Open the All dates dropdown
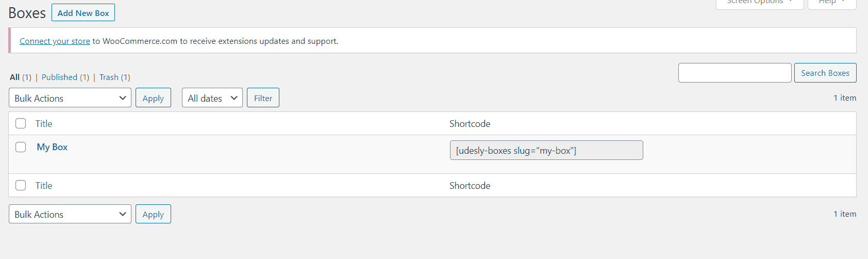The width and height of the screenshot is (868, 259). point(212,98)
